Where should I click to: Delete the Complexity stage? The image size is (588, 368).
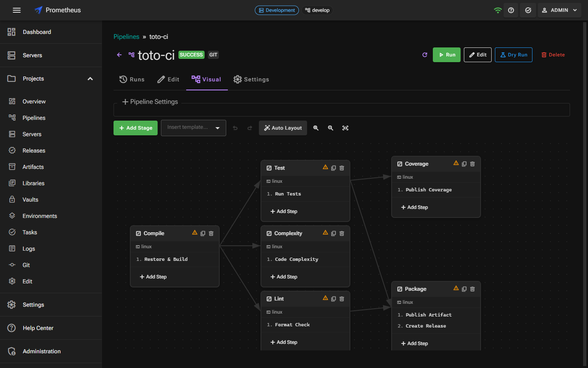pyautogui.click(x=342, y=233)
